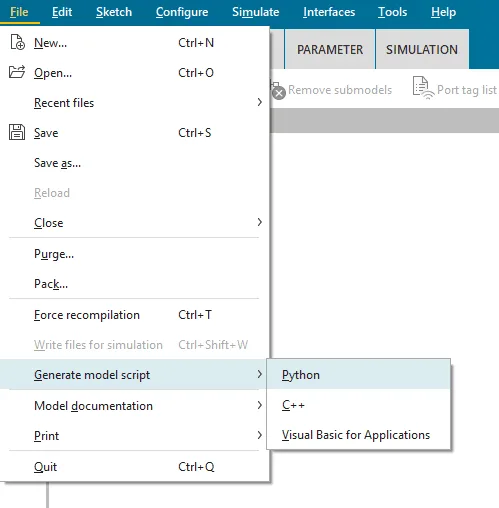
Task: Expand the Close submenu arrow
Action: pyautogui.click(x=260, y=222)
